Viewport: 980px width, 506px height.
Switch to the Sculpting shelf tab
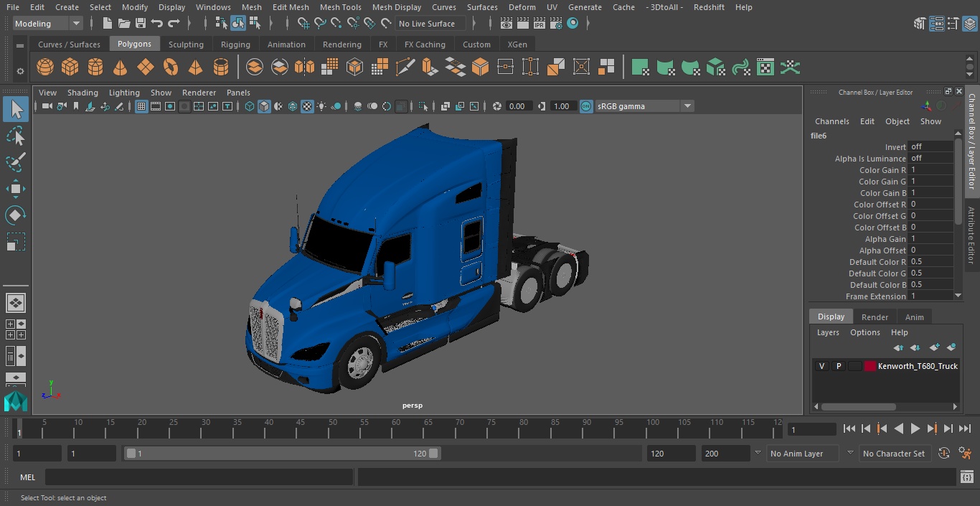pyautogui.click(x=186, y=44)
